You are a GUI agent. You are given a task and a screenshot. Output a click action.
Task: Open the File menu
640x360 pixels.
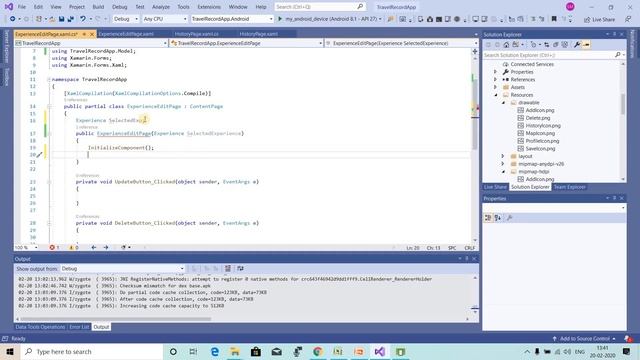pos(22,7)
